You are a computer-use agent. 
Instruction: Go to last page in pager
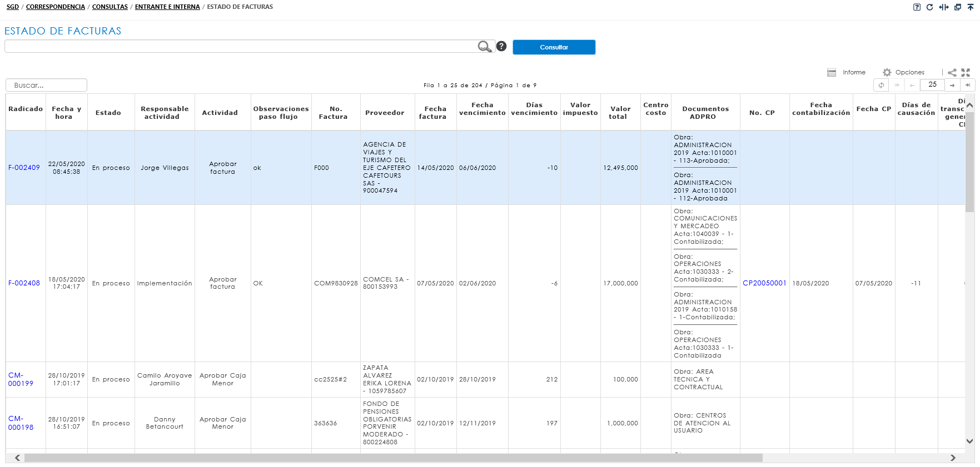click(968, 85)
